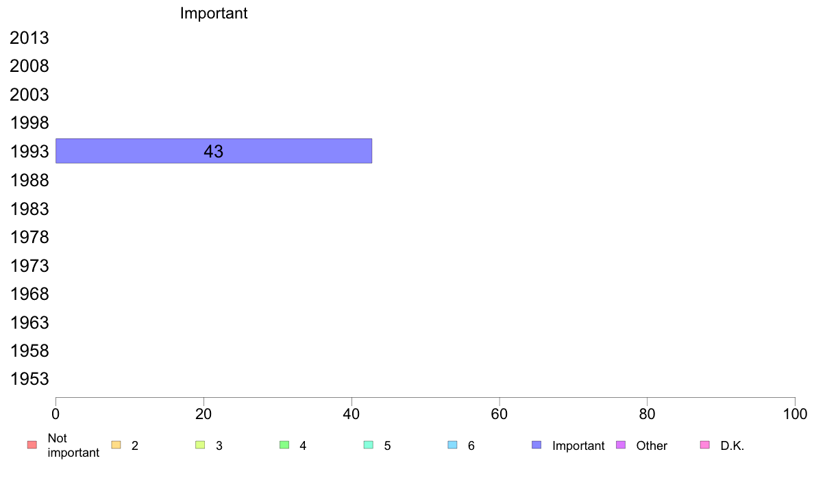Click the light blue legend swatch labeled 6

click(x=453, y=445)
